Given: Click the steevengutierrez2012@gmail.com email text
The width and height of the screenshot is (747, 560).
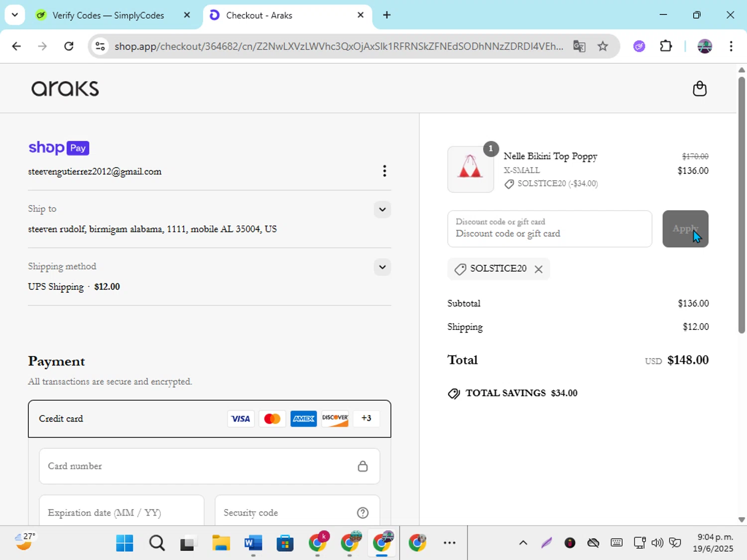Looking at the screenshot, I should pos(95,172).
